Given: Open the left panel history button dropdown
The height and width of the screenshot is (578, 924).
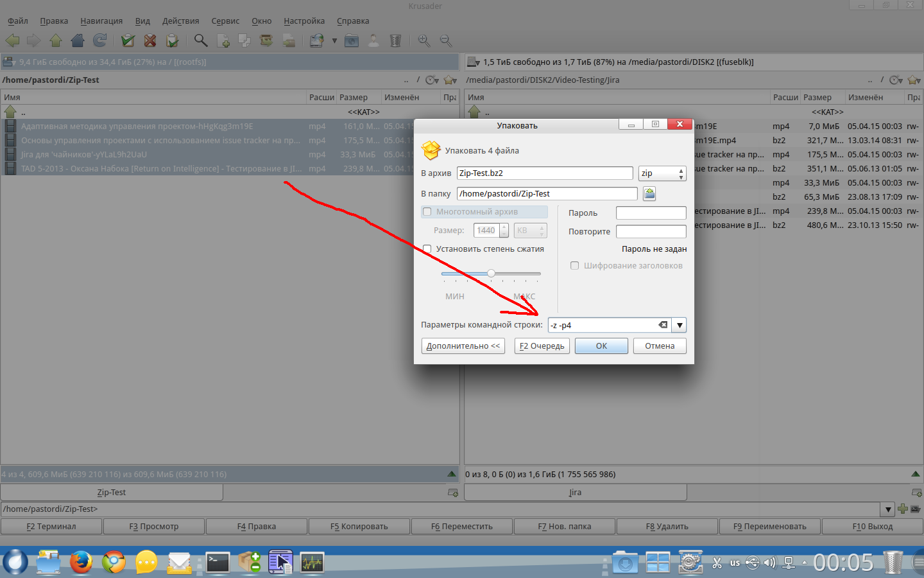Looking at the screenshot, I should point(432,80).
